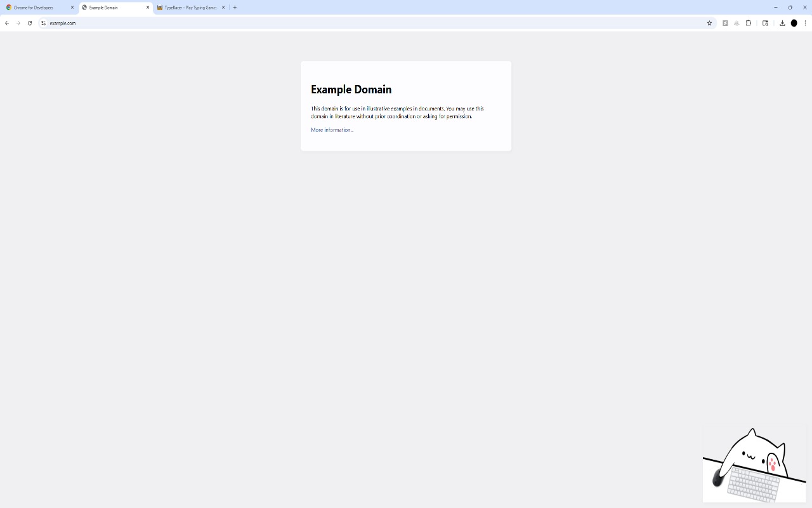Open the Extensions puzzle-piece menu
This screenshot has width=812, height=508.
click(749, 23)
